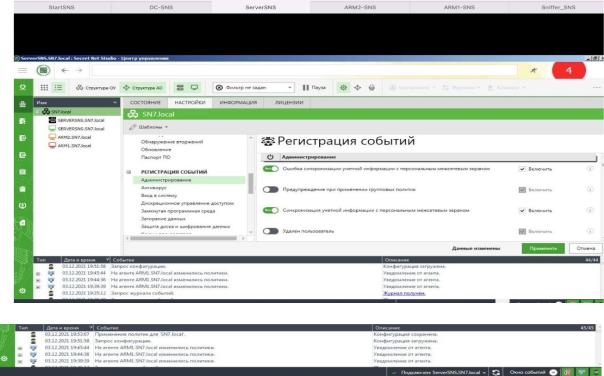This screenshot has height=376, width=604.
Task: Open the Журнал получен link
Action: pos(404,293)
